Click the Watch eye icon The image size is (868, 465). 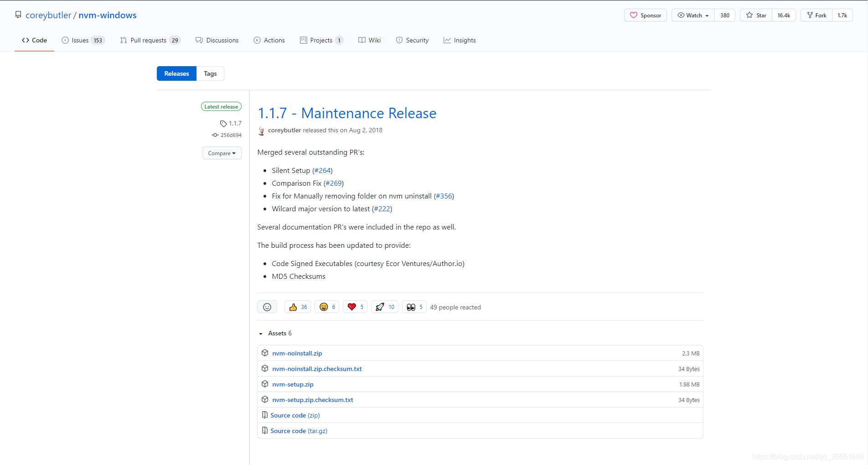pos(681,15)
